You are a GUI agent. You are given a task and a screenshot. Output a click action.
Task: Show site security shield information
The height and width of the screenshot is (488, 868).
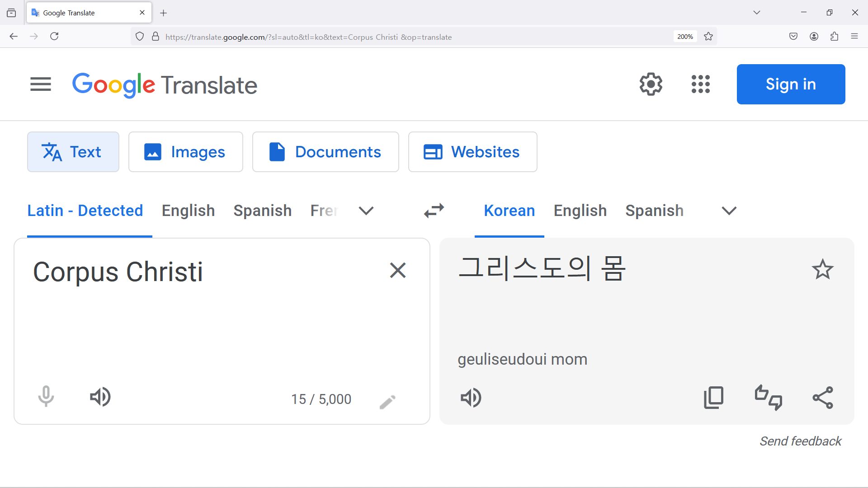[140, 37]
